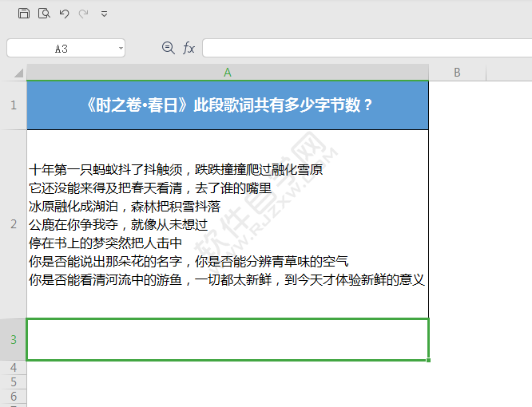Select row 3 header

point(14,339)
